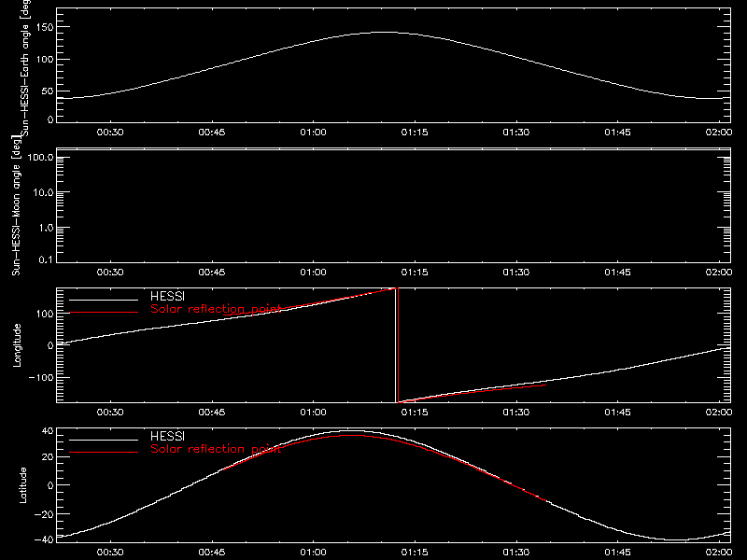Click the red legend line in Latitude plot
The width and height of the screenshot is (747, 560).
coord(104,452)
